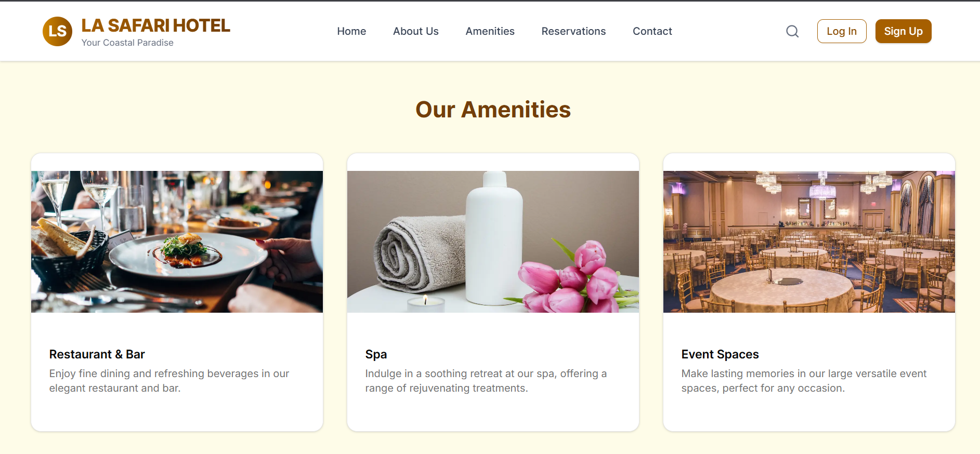Click the Spa card title

[376, 354]
